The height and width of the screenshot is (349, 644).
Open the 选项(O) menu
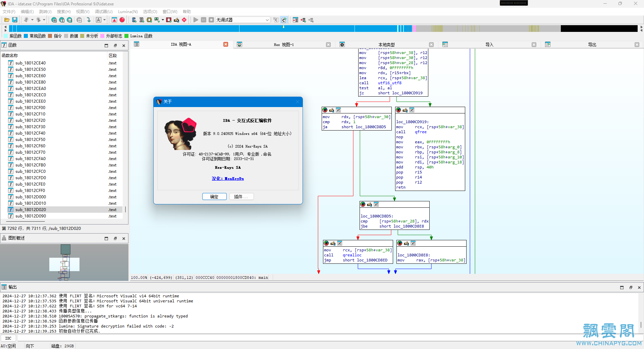pyautogui.click(x=150, y=12)
